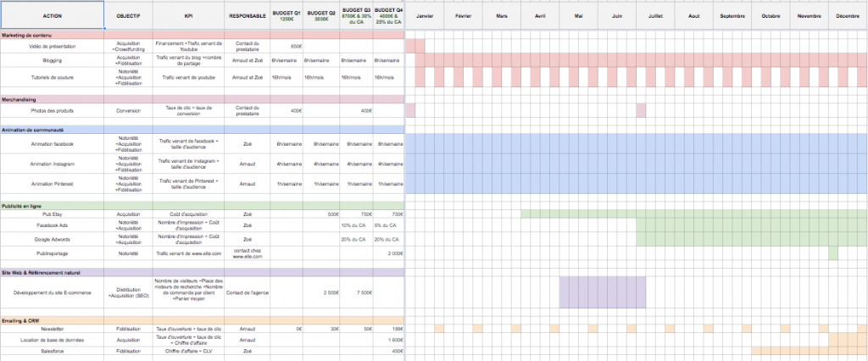Screen dimensions: 868x361
Task: Click the Décembre month header
Action: click(x=847, y=16)
